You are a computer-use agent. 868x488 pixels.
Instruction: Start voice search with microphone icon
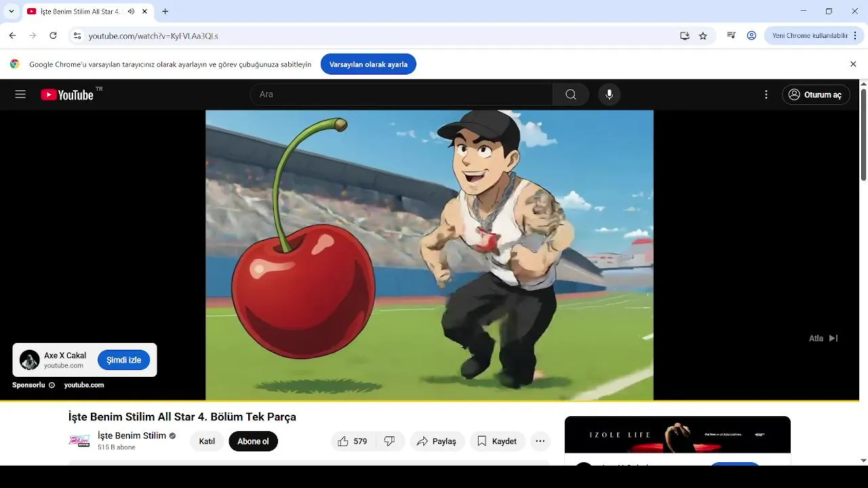(x=609, y=95)
